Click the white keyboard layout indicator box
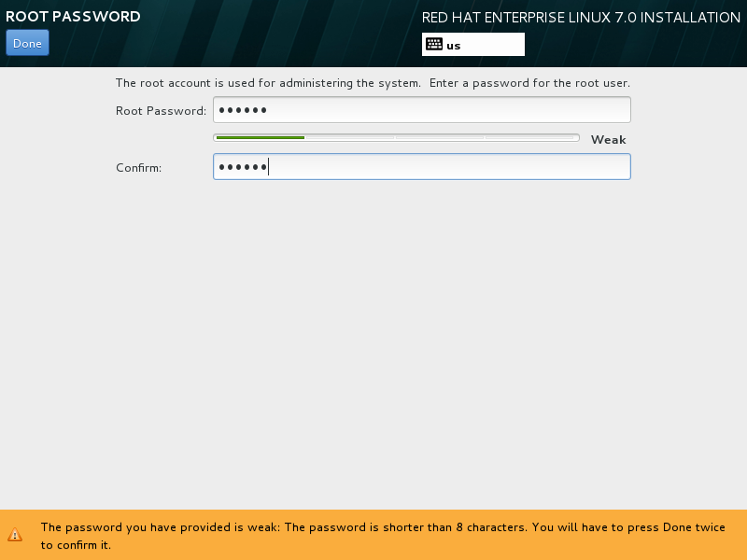 [x=495, y=45]
